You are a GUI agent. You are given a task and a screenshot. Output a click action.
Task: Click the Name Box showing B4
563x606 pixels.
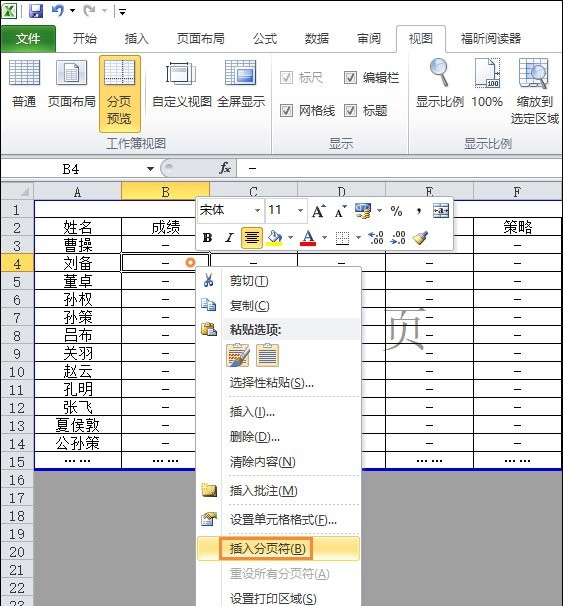coord(73,169)
